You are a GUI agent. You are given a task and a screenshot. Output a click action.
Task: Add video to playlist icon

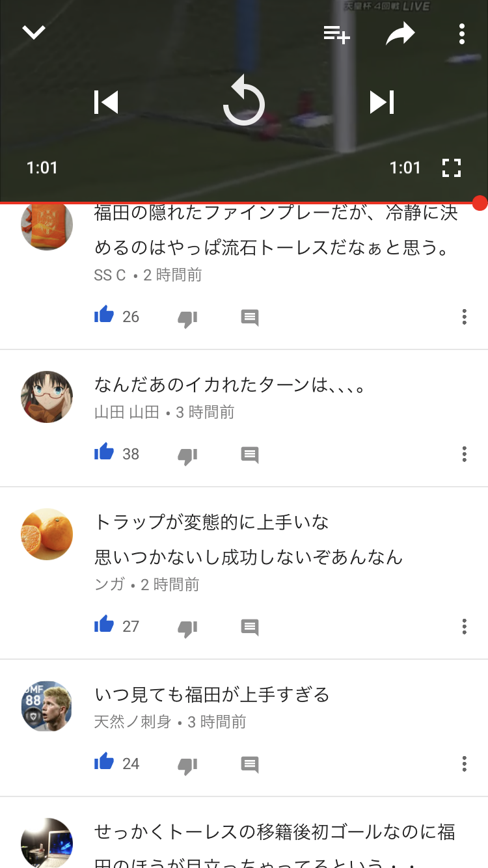point(337,34)
